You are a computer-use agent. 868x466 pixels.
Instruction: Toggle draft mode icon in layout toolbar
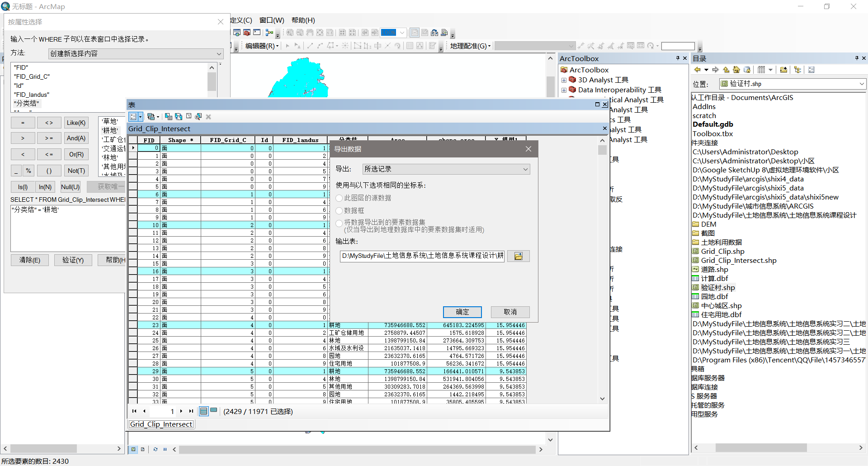(415, 33)
